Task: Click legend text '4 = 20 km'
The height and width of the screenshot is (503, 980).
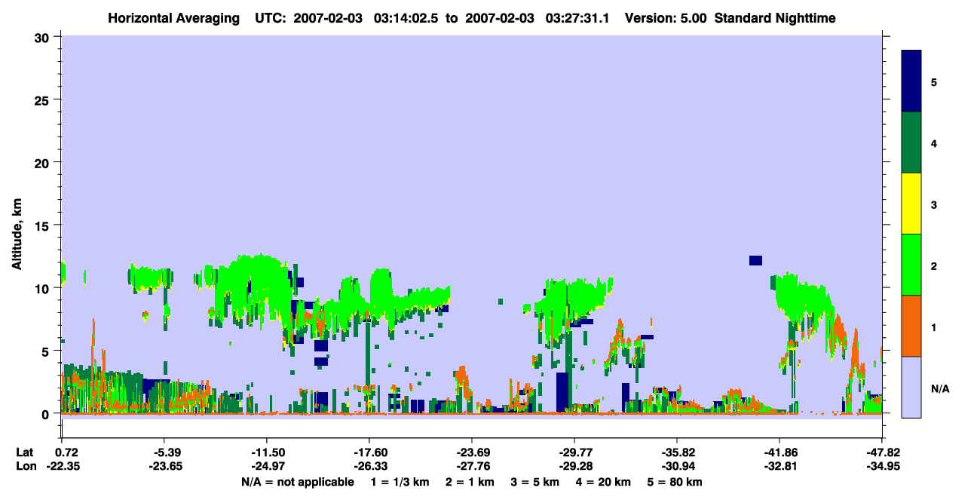Action: pyautogui.click(x=605, y=482)
